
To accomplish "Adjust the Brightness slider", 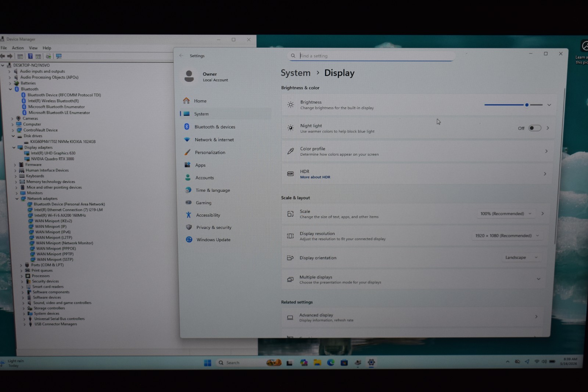I will (x=513, y=105).
